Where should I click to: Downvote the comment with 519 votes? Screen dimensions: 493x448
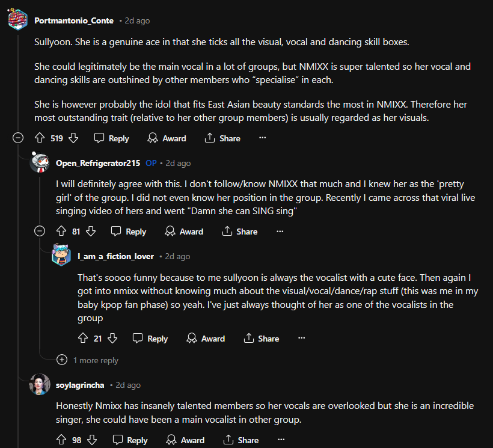pos(73,138)
